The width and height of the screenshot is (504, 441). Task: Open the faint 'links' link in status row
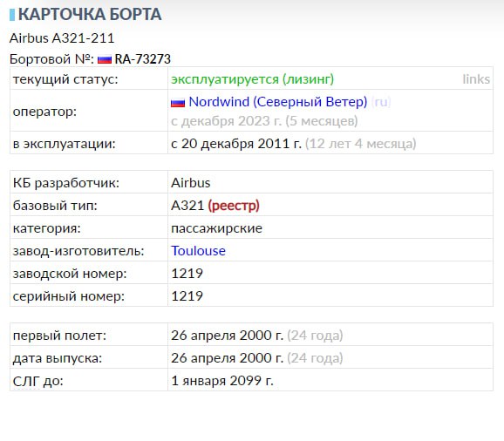click(476, 79)
